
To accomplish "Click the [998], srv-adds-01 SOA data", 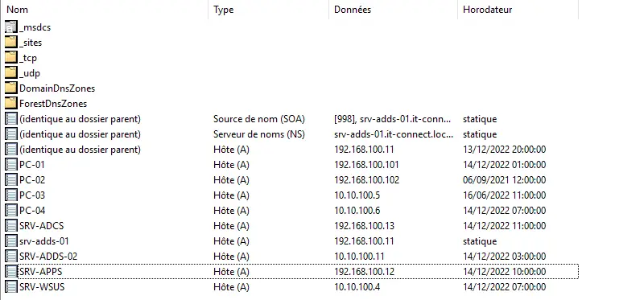I will (393, 119).
